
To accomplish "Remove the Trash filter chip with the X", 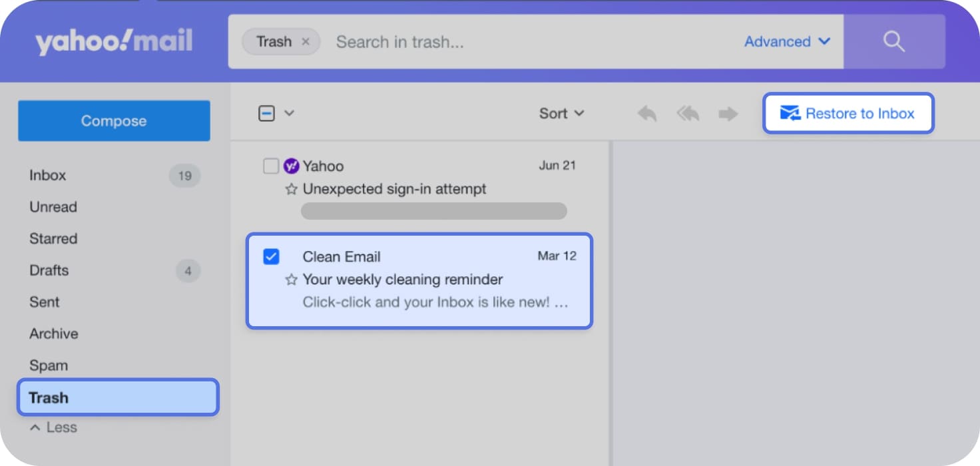I will coord(306,41).
